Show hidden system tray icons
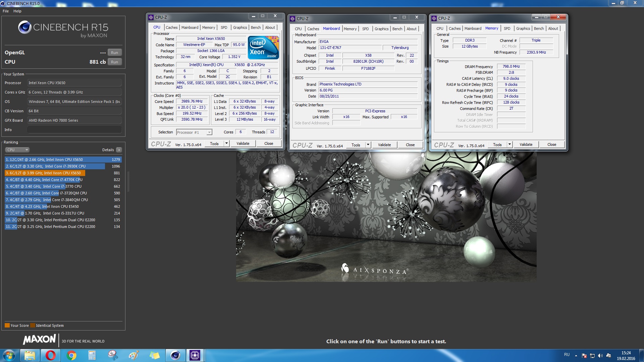Viewport: 644px width, 362px height. [x=576, y=356]
